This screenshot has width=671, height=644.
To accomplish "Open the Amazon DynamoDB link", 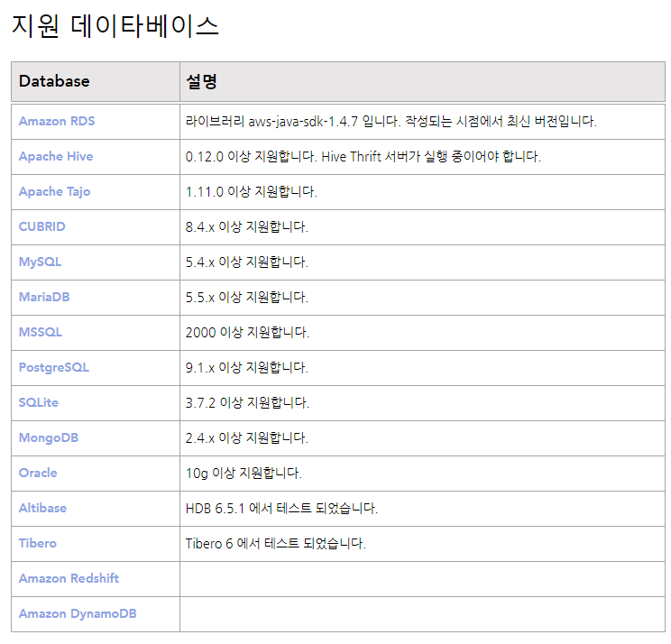I will pyautogui.click(x=78, y=613).
